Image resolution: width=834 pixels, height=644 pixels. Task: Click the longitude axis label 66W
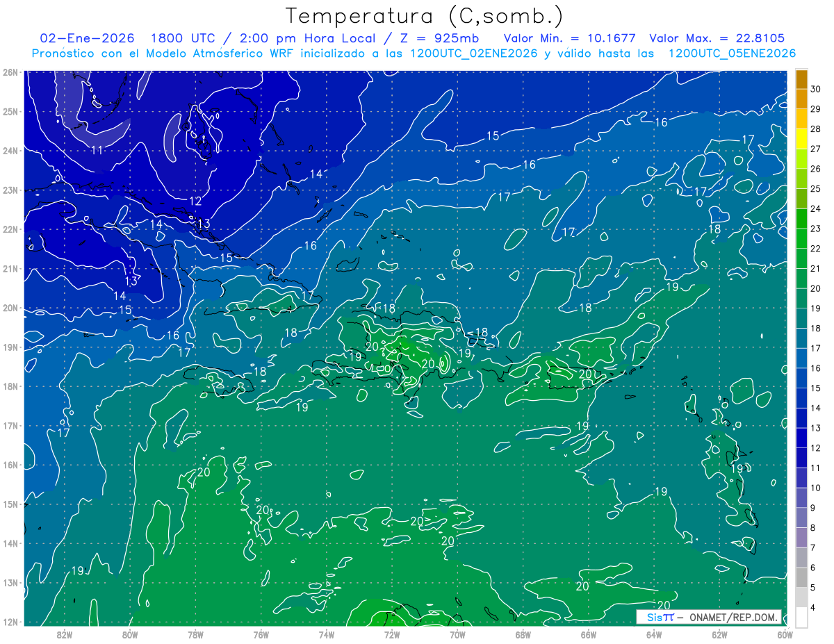coord(589,634)
